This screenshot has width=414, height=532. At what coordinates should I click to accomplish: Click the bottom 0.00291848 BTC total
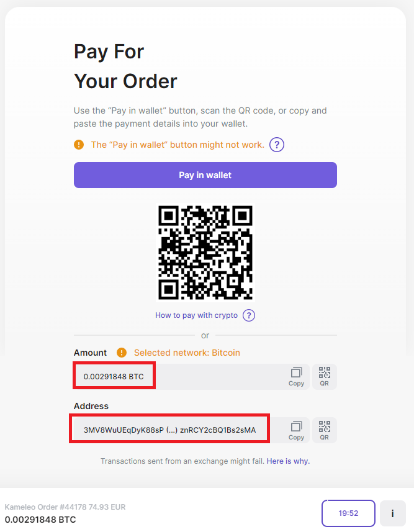click(40, 520)
